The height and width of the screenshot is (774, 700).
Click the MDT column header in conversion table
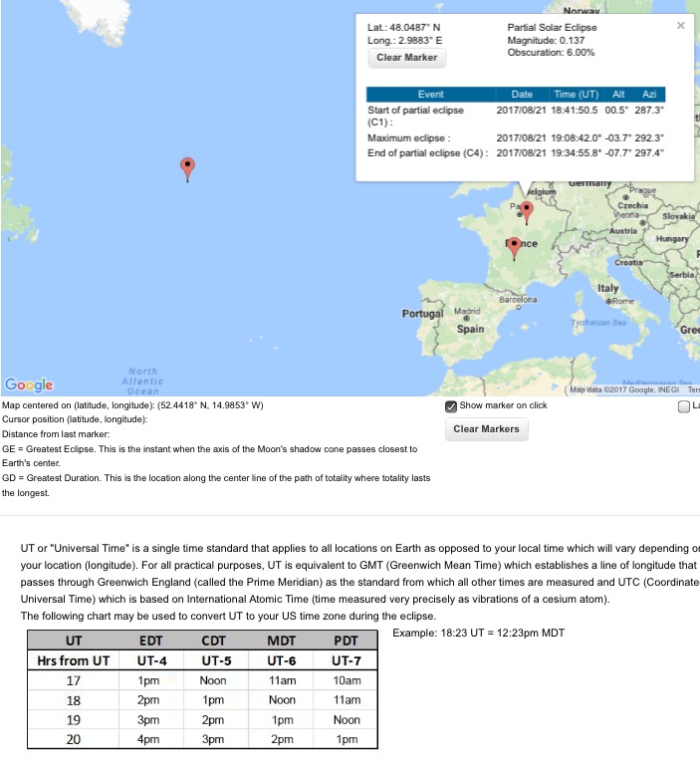click(x=281, y=641)
